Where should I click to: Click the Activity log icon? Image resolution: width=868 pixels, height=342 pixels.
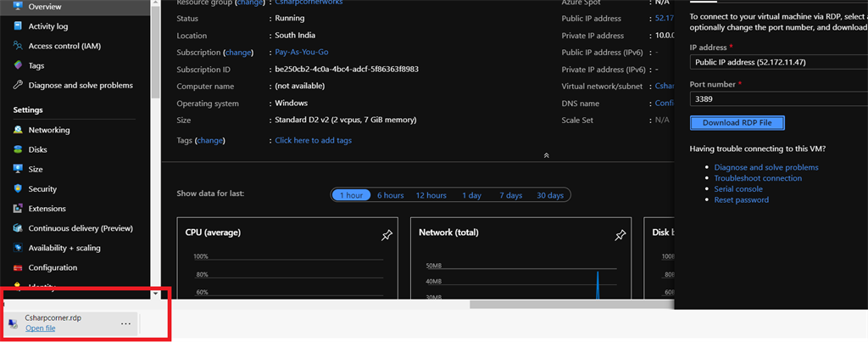coord(19,26)
